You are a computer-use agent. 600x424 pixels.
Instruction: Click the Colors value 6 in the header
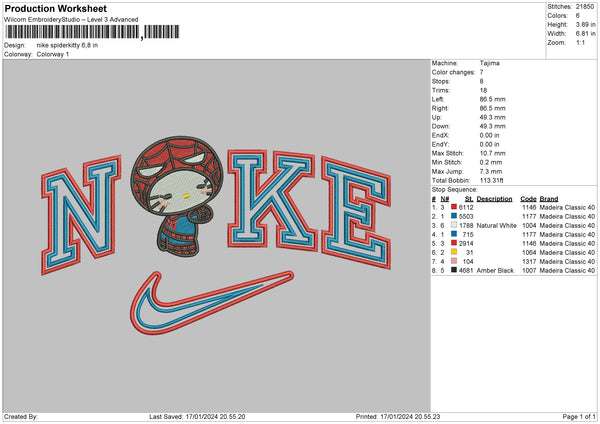(x=577, y=16)
